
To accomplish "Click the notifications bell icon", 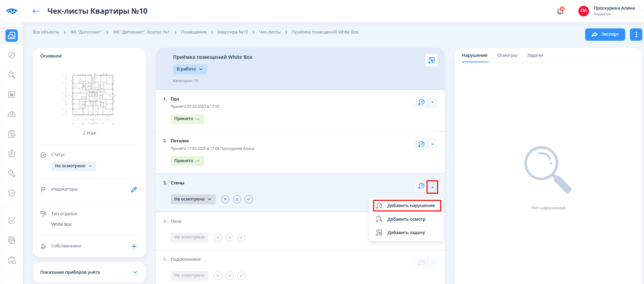I will click(x=560, y=11).
